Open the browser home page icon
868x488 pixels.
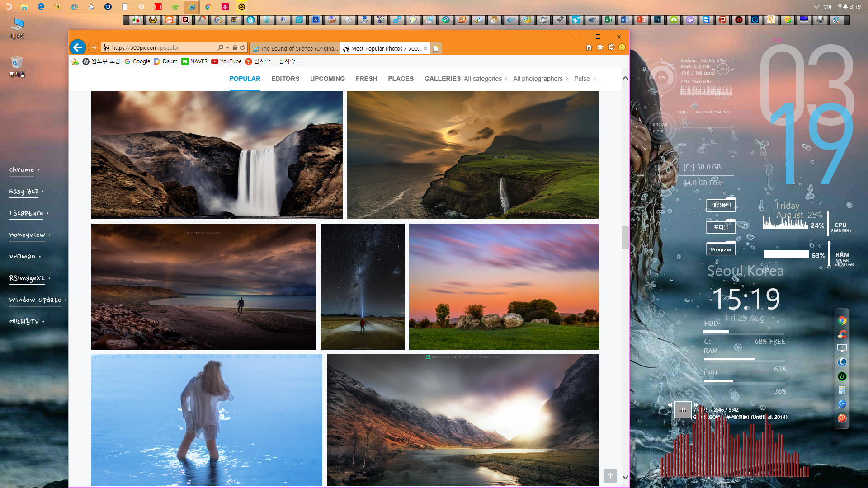tap(589, 47)
